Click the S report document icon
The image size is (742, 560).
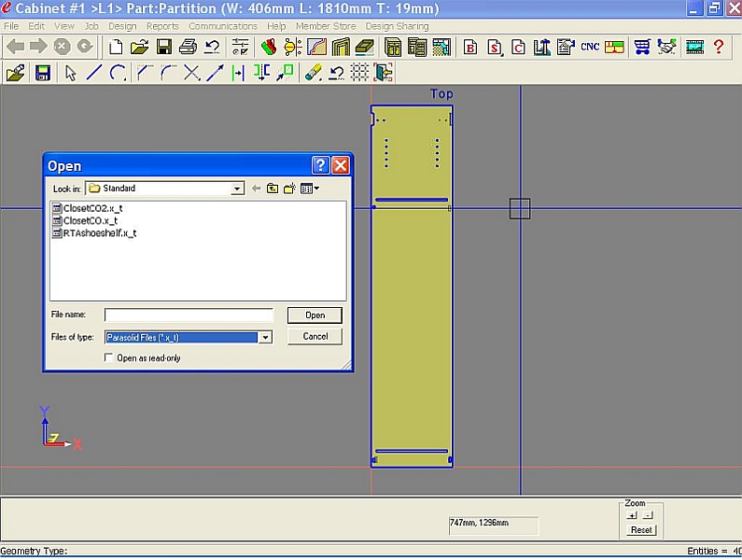[x=495, y=47]
